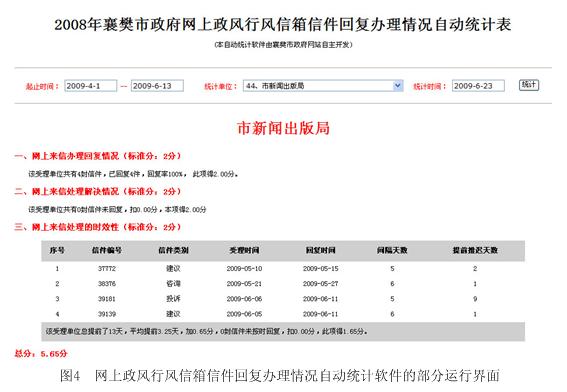This screenshot has height=392, width=567.
Task: Click the 回复率100% statistics line
Action: pyautogui.click(x=133, y=174)
